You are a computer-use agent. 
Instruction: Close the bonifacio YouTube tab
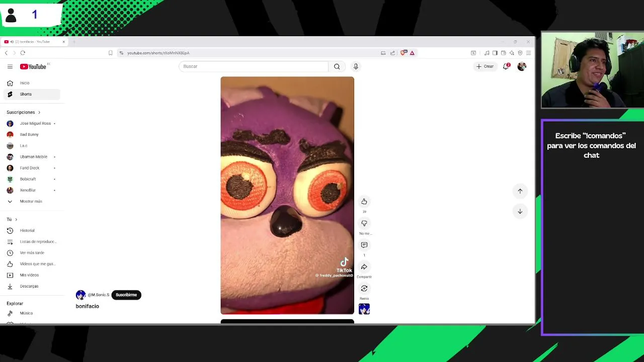point(63,42)
